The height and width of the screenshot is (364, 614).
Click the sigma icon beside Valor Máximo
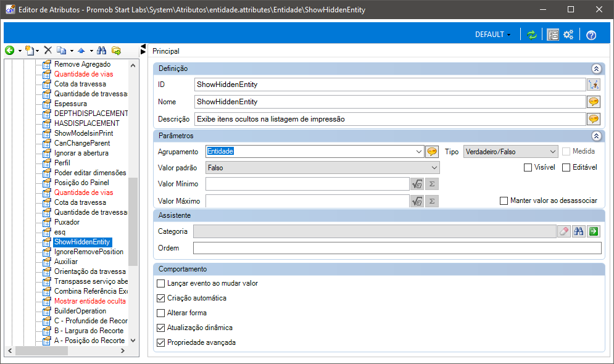pyautogui.click(x=432, y=201)
